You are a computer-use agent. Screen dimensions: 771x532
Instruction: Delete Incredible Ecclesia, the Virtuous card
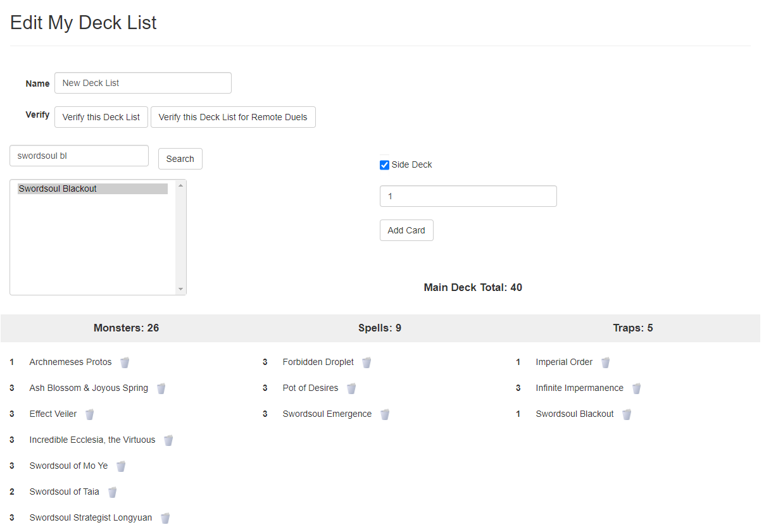click(168, 440)
